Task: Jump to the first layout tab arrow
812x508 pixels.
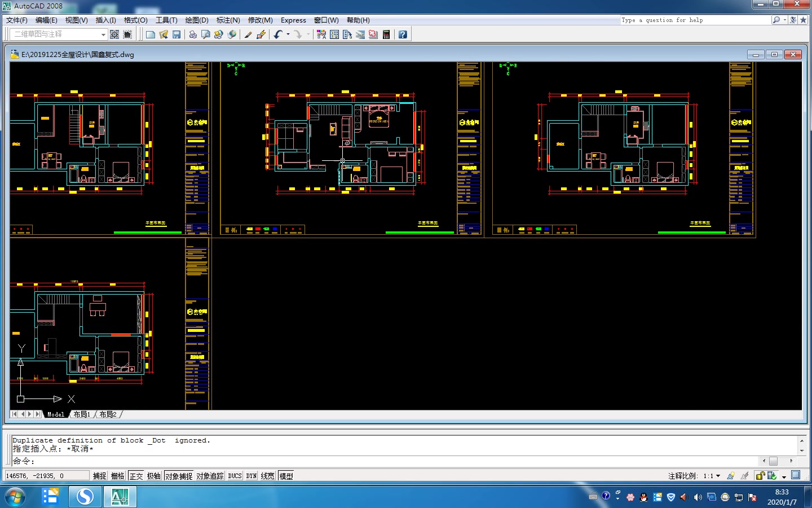Action: 14,414
